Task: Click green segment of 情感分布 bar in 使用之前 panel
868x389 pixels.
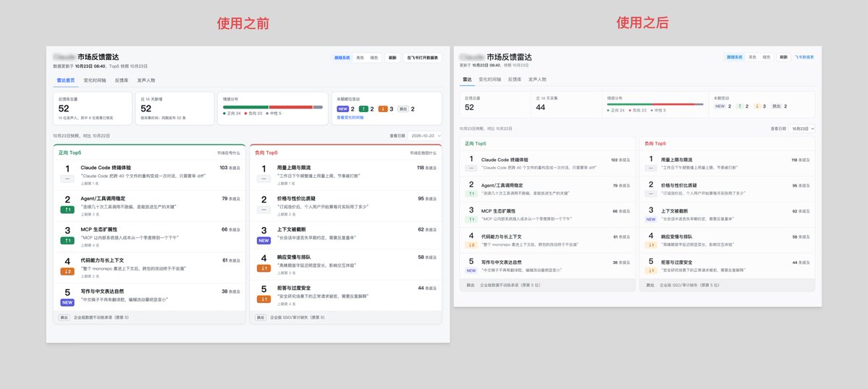Action: 246,107
